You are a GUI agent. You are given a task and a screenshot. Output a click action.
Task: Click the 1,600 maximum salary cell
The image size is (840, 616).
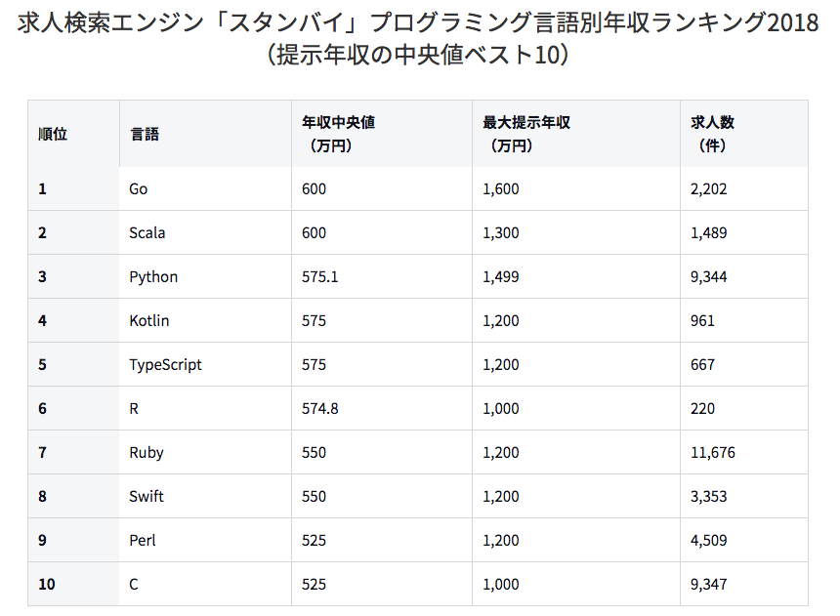pyautogui.click(x=501, y=189)
